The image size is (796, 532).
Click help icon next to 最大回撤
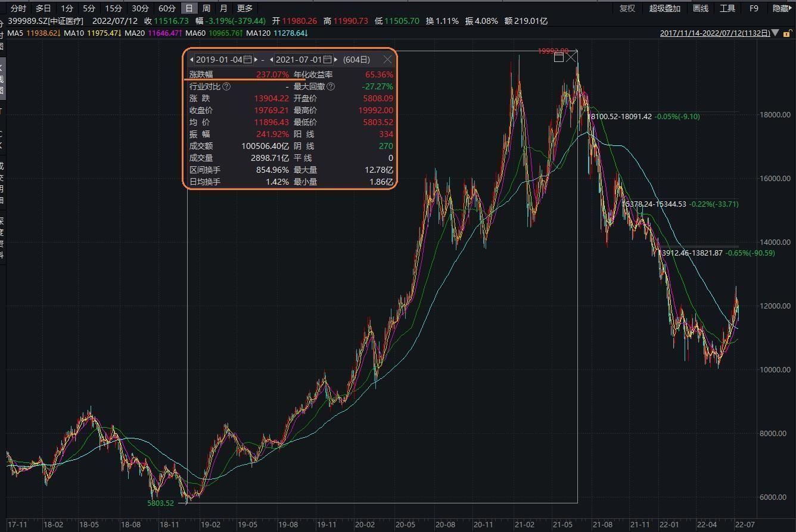331,86
